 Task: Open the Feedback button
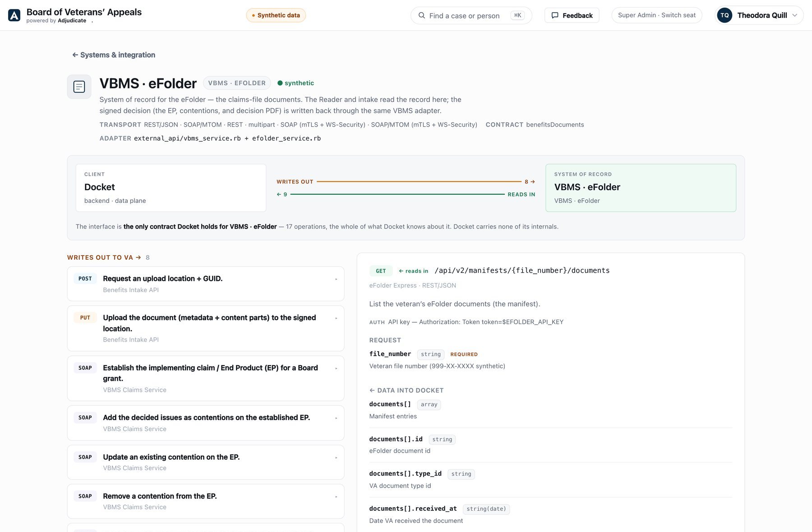tap(572, 15)
